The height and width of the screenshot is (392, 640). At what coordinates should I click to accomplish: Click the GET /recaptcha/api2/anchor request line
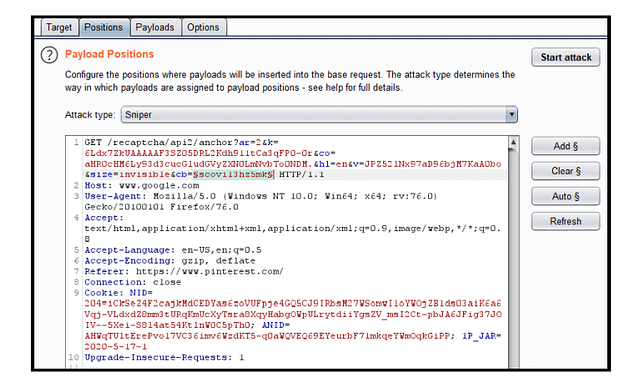[x=181, y=143]
